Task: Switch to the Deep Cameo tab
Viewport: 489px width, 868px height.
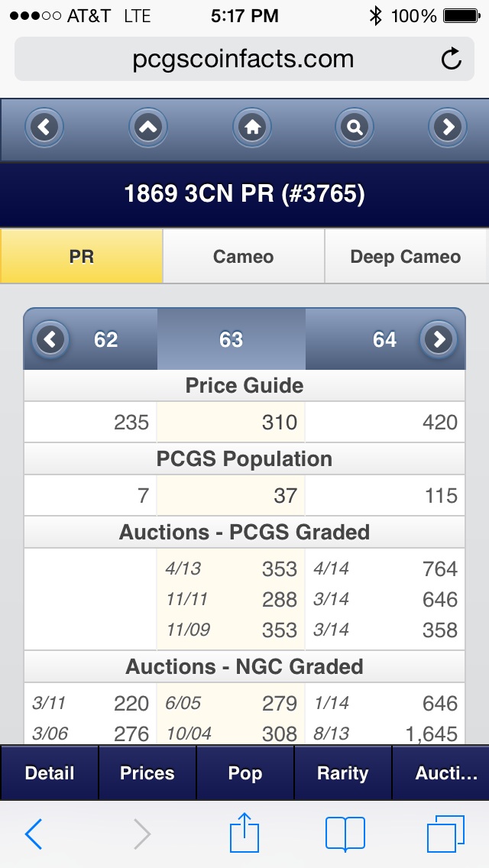Action: [406, 256]
